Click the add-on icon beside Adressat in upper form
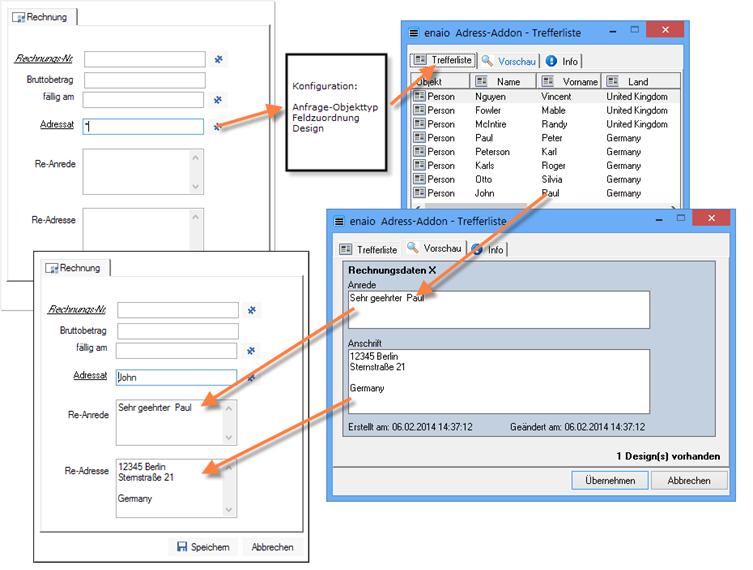Image resolution: width=753 pixels, height=570 pixels. click(219, 127)
